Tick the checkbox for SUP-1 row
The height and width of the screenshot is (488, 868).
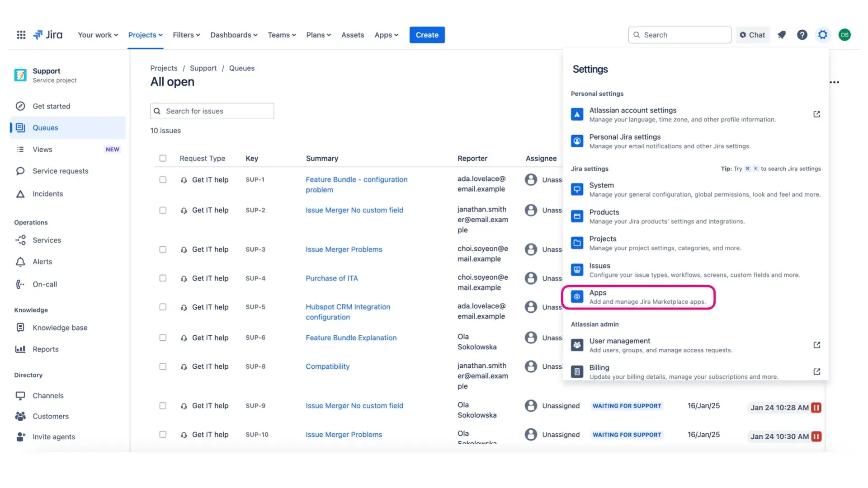(x=163, y=180)
